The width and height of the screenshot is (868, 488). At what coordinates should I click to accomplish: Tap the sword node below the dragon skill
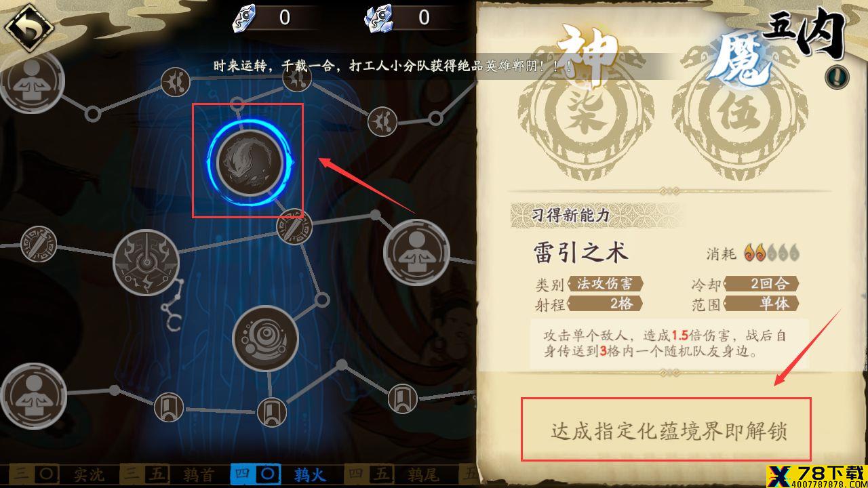click(x=294, y=228)
